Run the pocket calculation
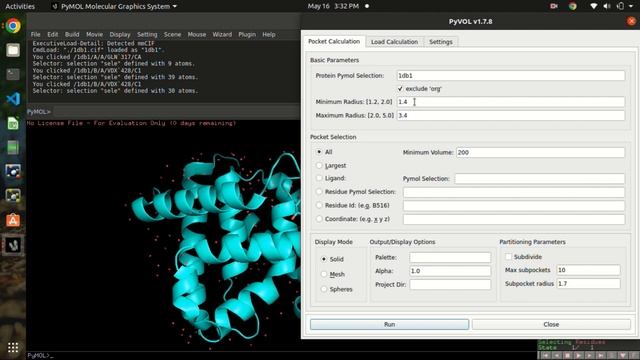 (x=389, y=324)
